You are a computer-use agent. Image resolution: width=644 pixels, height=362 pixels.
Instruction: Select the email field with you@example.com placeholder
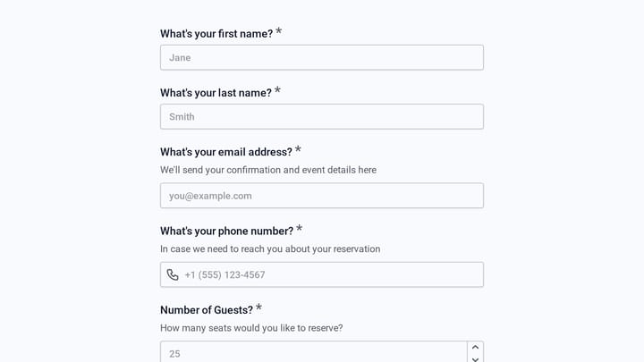322,196
